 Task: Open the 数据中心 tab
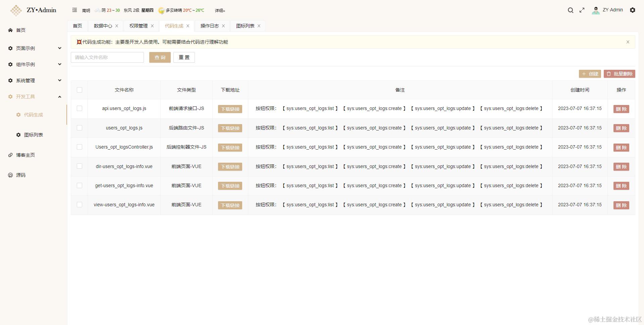coord(103,26)
